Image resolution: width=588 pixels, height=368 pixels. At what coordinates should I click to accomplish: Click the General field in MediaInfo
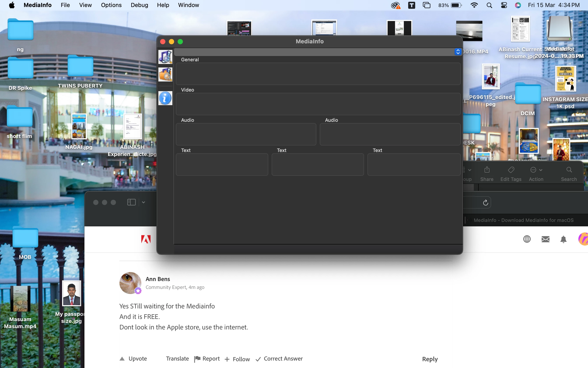coord(318,74)
